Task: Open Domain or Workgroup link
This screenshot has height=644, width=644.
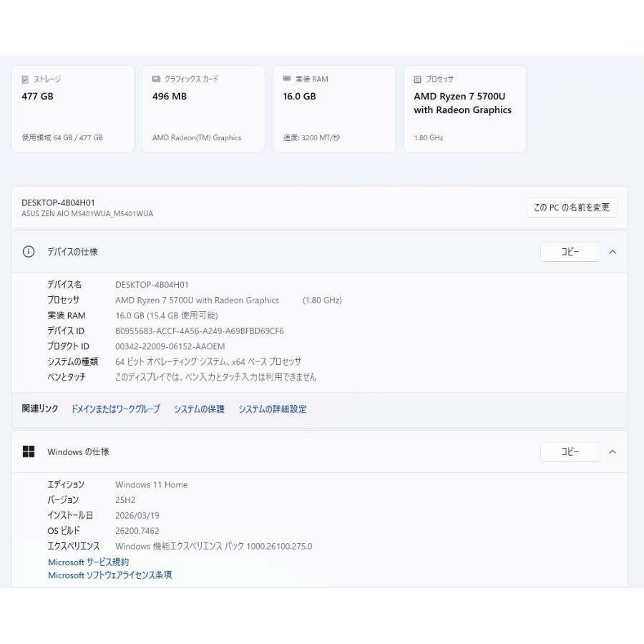Action: pos(115,409)
